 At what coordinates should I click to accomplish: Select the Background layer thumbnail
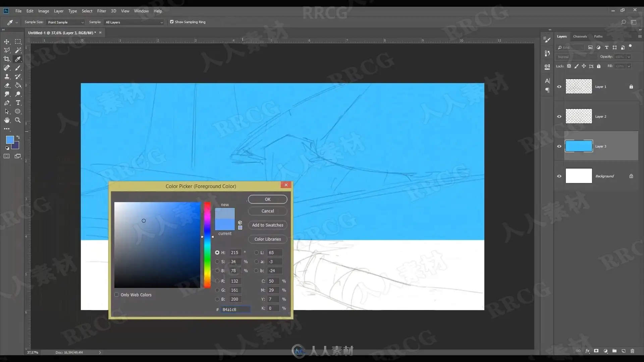(579, 176)
